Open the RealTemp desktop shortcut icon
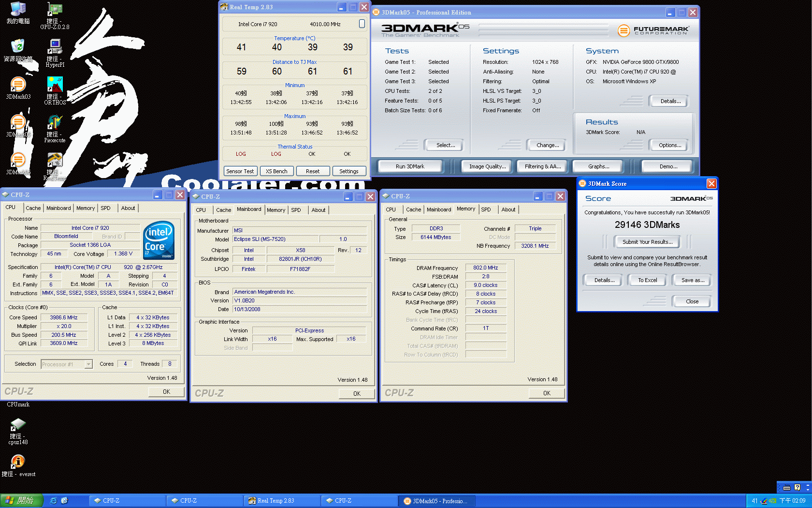The image size is (812, 508). [x=55, y=166]
